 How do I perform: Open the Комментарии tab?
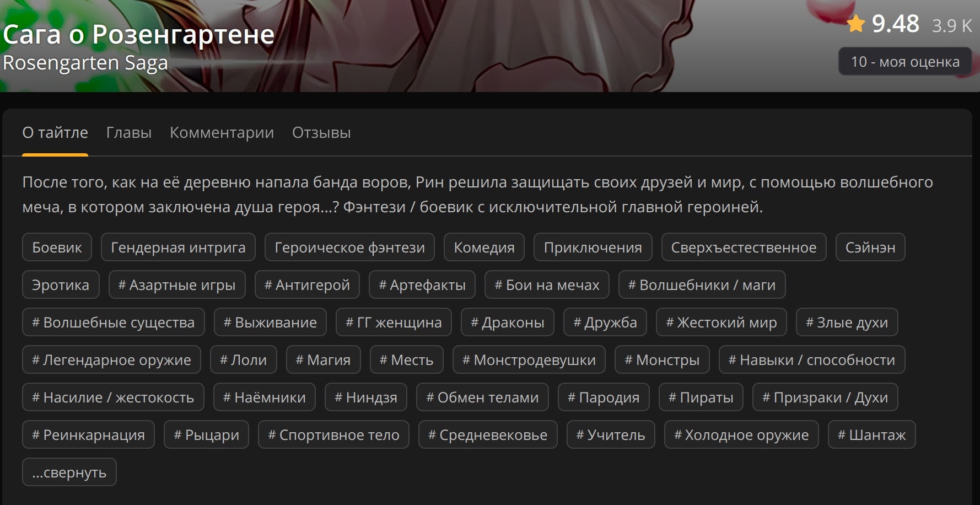(222, 133)
